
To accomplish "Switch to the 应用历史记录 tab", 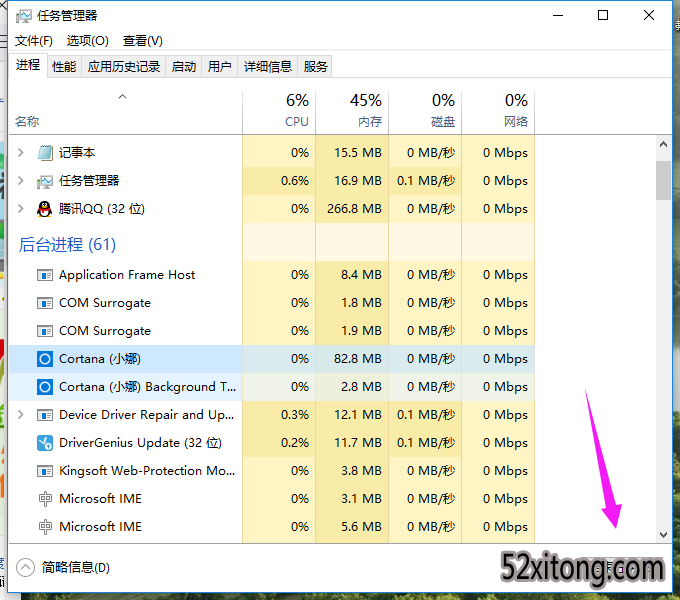I will [x=124, y=67].
